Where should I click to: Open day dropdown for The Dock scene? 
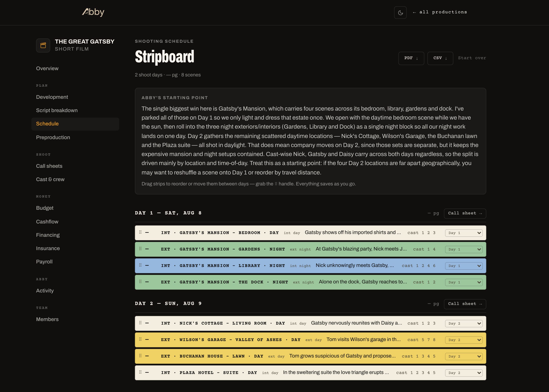click(464, 282)
